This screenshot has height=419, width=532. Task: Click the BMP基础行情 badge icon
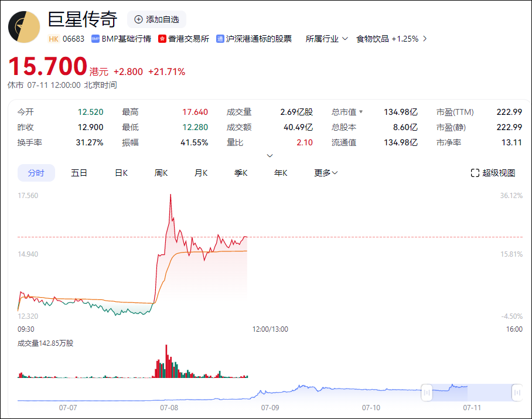(95, 39)
